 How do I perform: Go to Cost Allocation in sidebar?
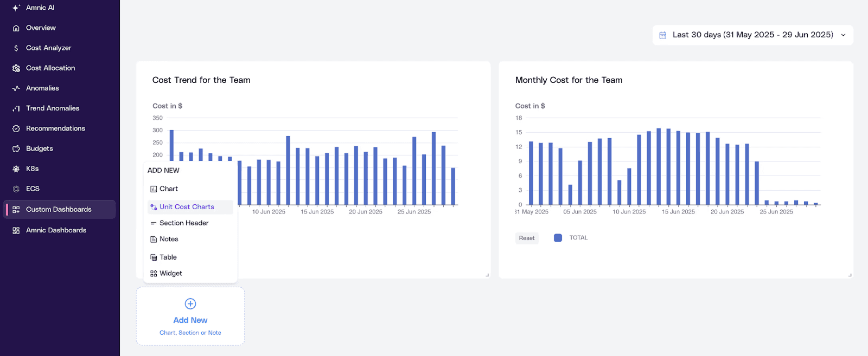tap(50, 68)
